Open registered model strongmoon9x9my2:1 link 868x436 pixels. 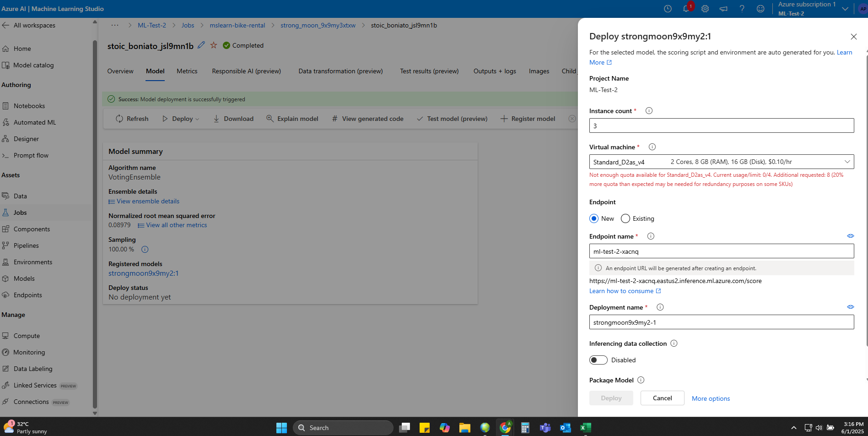click(144, 273)
